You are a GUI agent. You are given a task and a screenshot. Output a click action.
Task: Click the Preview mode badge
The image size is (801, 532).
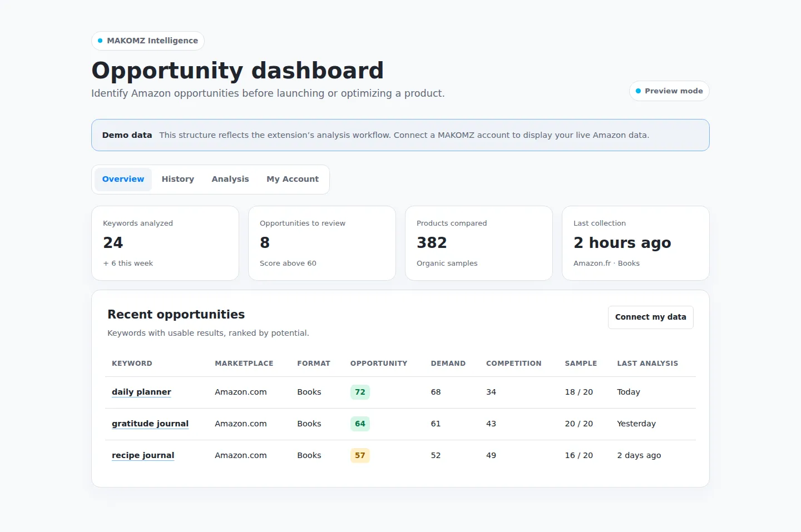coord(669,91)
